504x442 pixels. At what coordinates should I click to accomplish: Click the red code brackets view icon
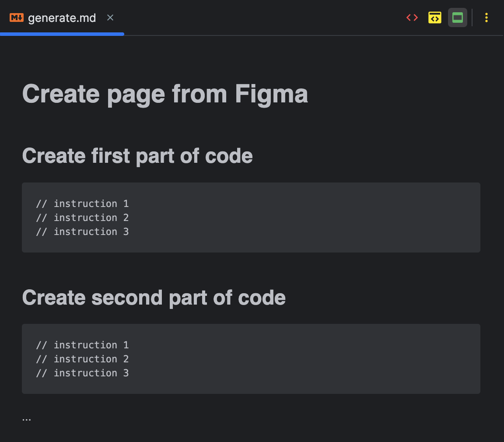tap(412, 18)
